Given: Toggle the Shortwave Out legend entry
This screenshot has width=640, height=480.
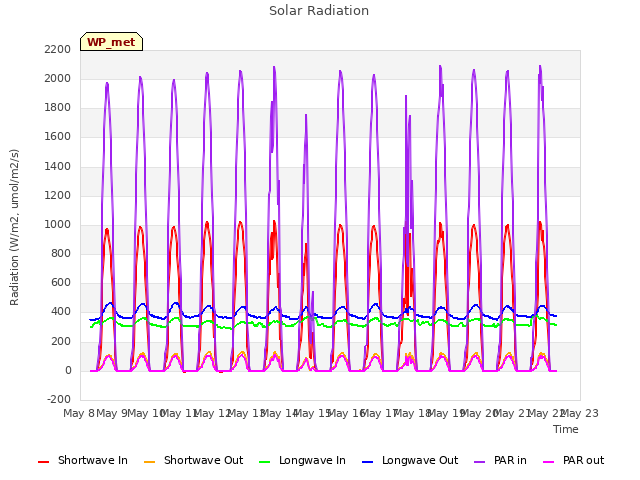Looking at the screenshot, I should pyautogui.click(x=193, y=460).
